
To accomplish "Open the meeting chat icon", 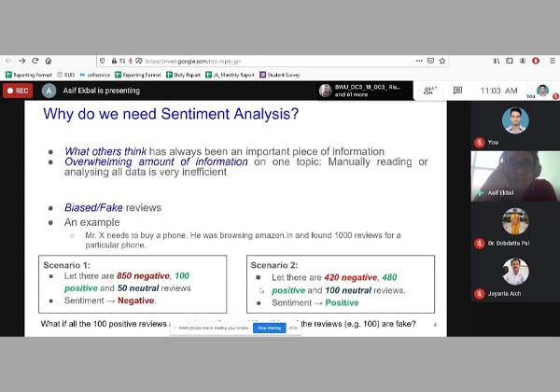I will [x=457, y=91].
